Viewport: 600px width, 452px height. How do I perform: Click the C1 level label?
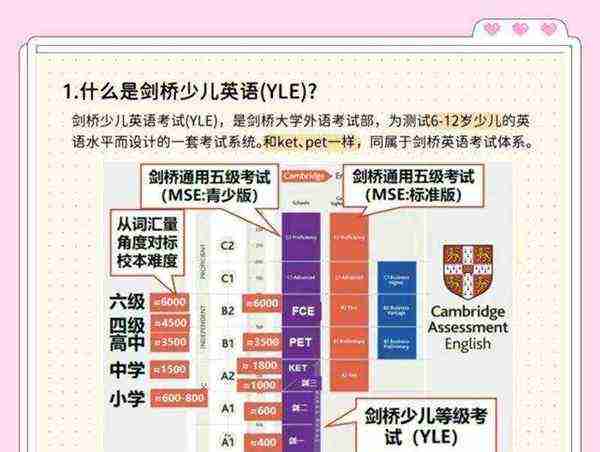point(227,278)
